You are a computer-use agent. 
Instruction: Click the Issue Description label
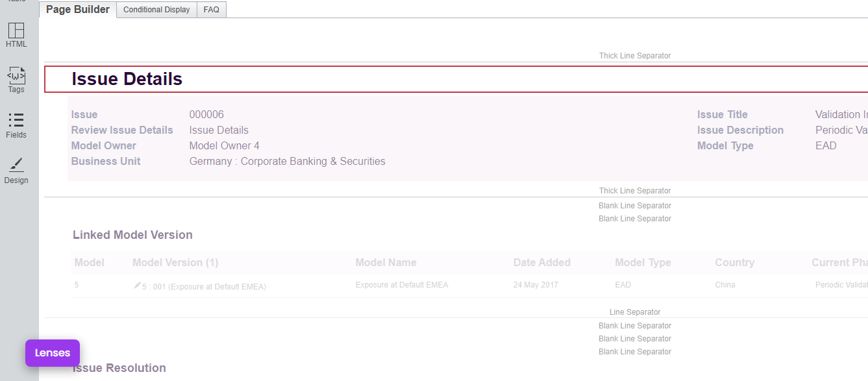[740, 130]
